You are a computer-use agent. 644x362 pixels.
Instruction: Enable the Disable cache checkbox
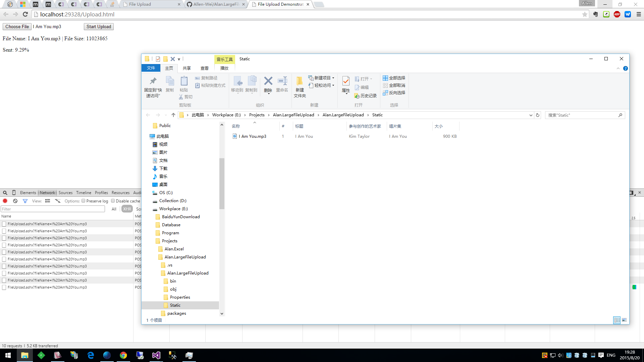point(113,201)
